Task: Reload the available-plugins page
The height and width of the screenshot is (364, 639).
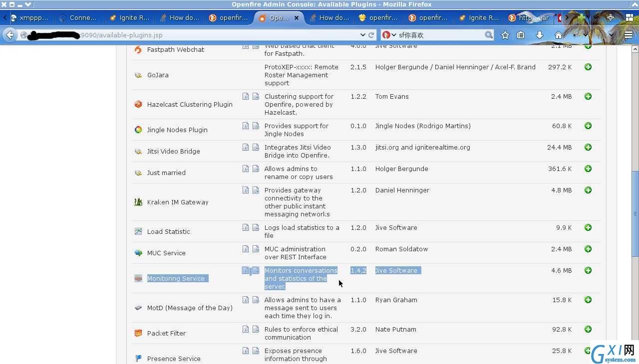Action: tap(371, 35)
